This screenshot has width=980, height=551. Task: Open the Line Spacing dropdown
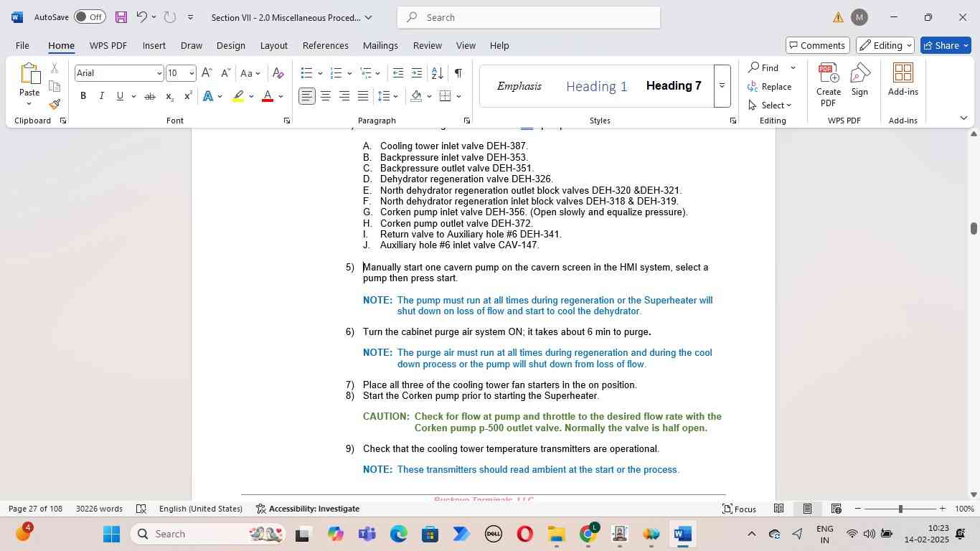[389, 96]
